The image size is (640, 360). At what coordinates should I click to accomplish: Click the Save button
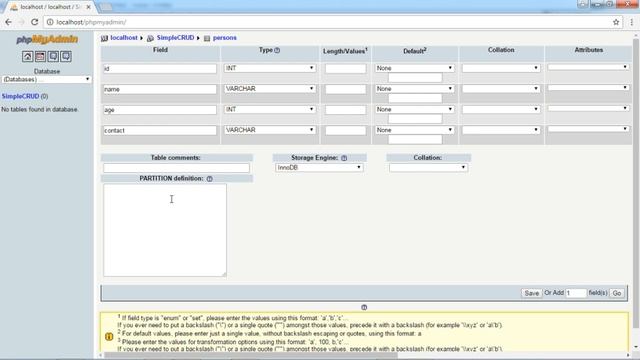531,293
